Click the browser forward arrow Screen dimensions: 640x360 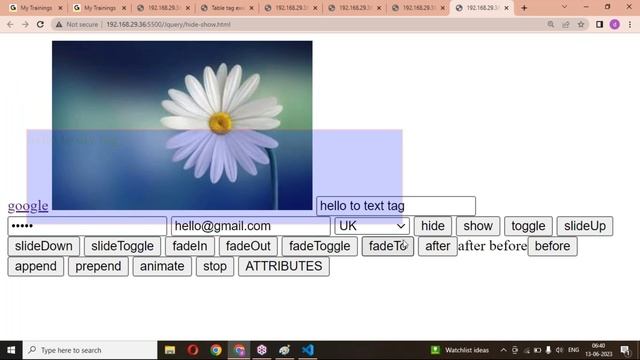pyautogui.click(x=25, y=24)
